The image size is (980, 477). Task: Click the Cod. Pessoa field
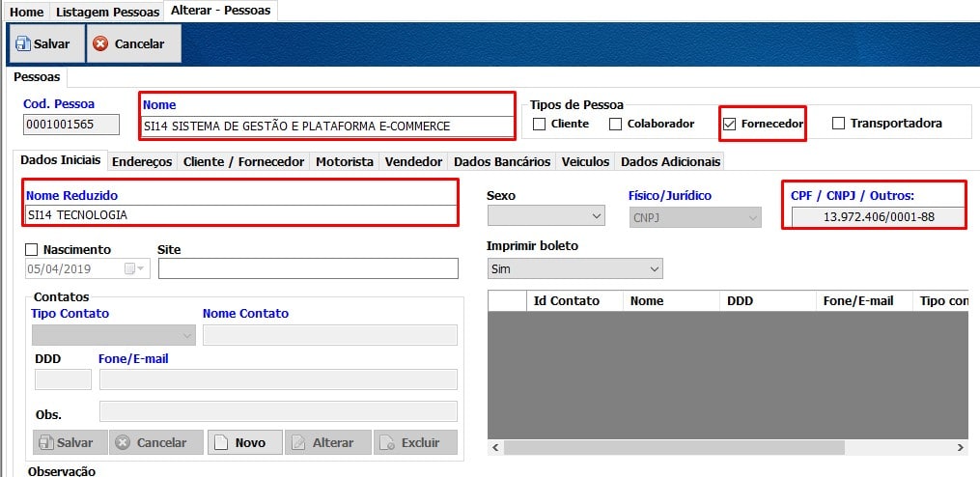(71, 125)
